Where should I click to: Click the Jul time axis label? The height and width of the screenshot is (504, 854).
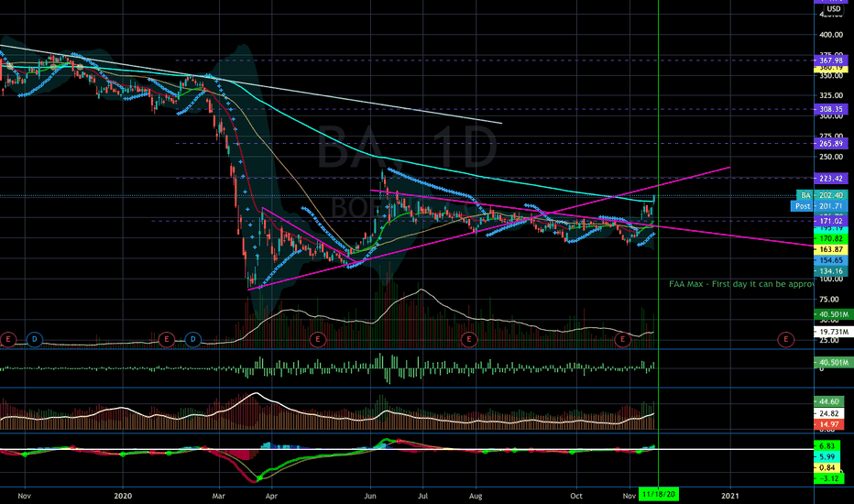point(422,496)
